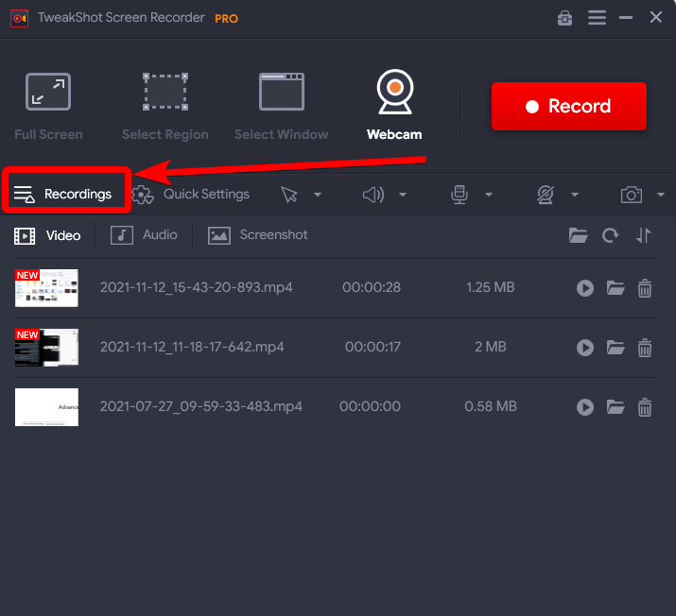Delete the 2021-11-12_11-18-17-642.mp4 recording
The height and width of the screenshot is (616, 676).
click(x=645, y=348)
